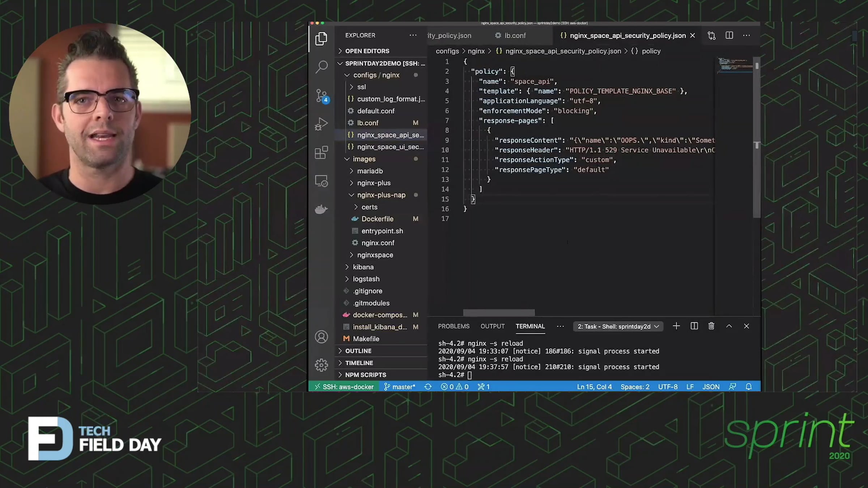Open the Docker view

click(x=321, y=209)
